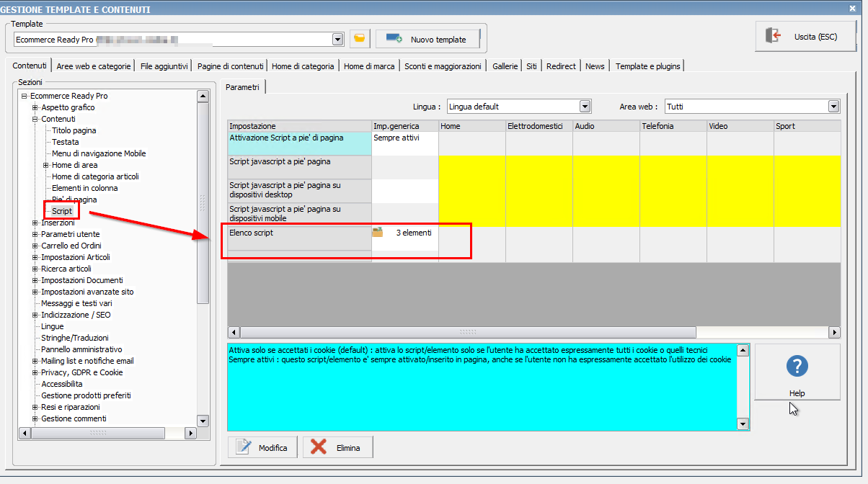Expand the Impostazioni avanzate sito node
This screenshot has width=868, height=484.
[35, 292]
